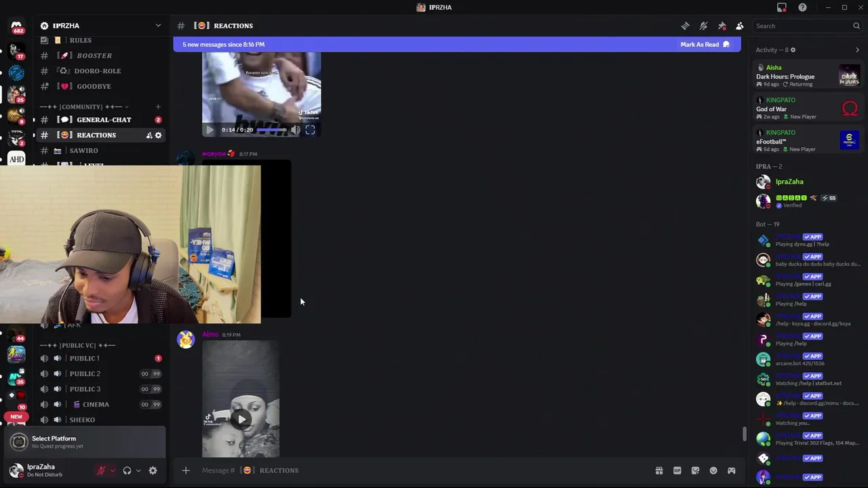The image size is (868, 488).
Task: Seek within the video progress bar
Action: 271,129
